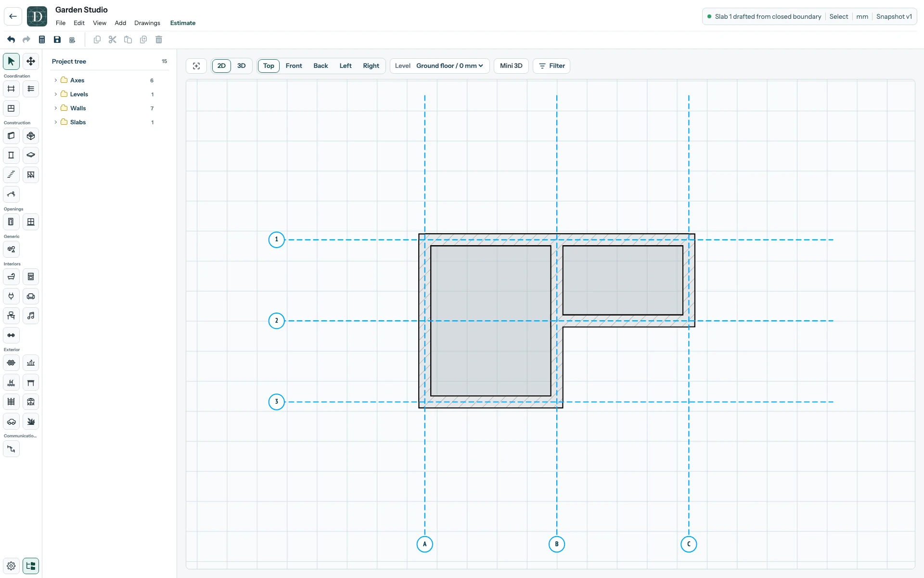Image resolution: width=924 pixels, height=578 pixels.
Task: Select the car exterior object tool
Action: (x=11, y=421)
